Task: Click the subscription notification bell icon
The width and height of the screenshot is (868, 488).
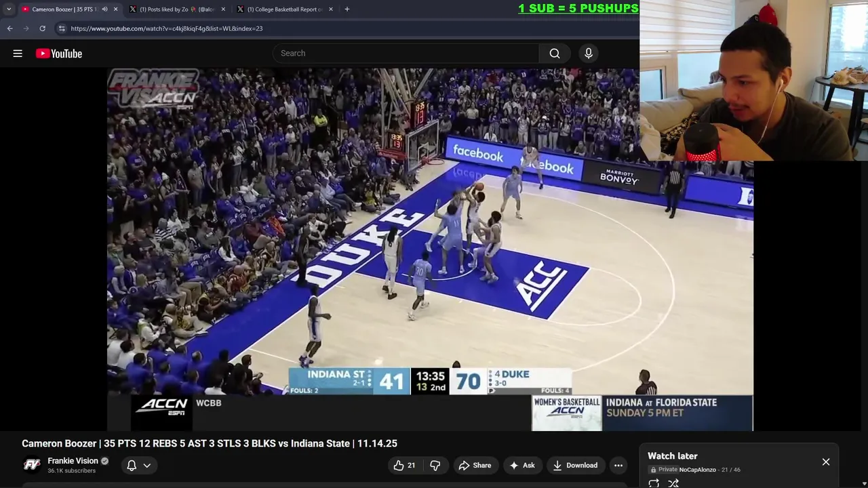Action: (132, 466)
